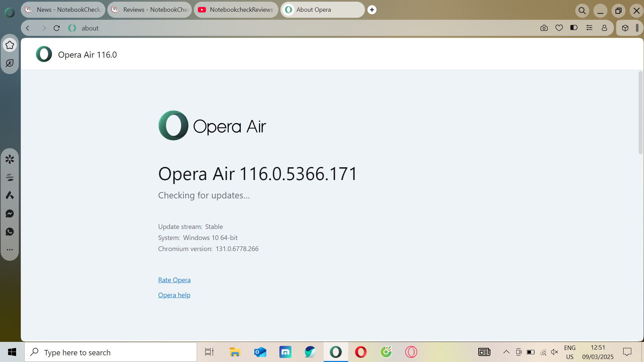
Task: Open the news widget tray icon
Action: 484,352
